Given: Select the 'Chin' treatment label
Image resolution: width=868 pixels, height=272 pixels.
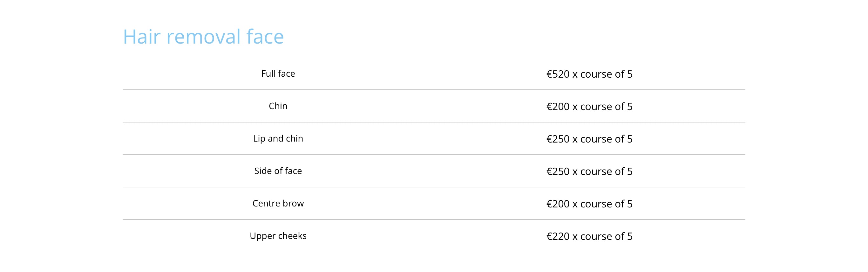Looking at the screenshot, I should 278,106.
